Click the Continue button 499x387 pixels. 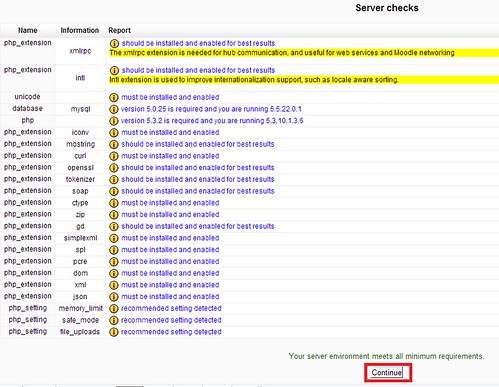tap(387, 372)
